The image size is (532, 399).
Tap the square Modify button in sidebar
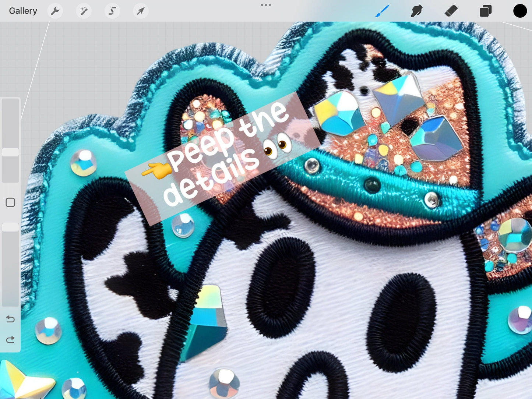(10, 202)
